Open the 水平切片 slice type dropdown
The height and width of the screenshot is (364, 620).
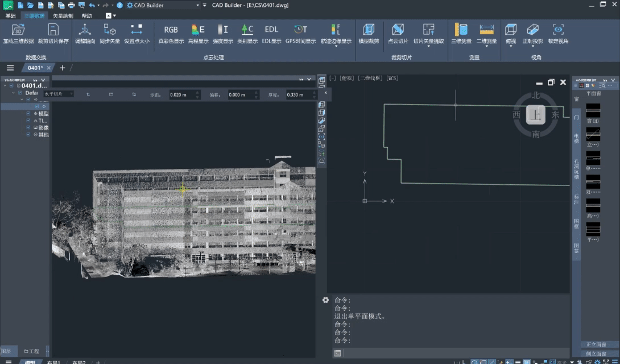coord(59,94)
